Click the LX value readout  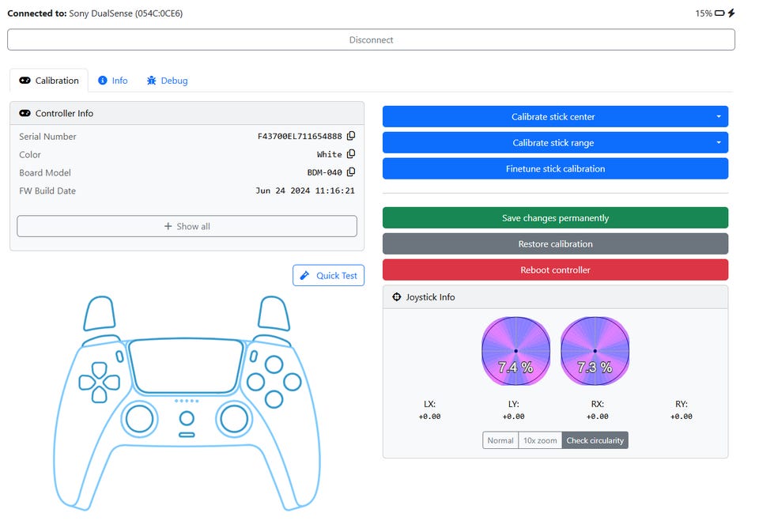429,417
